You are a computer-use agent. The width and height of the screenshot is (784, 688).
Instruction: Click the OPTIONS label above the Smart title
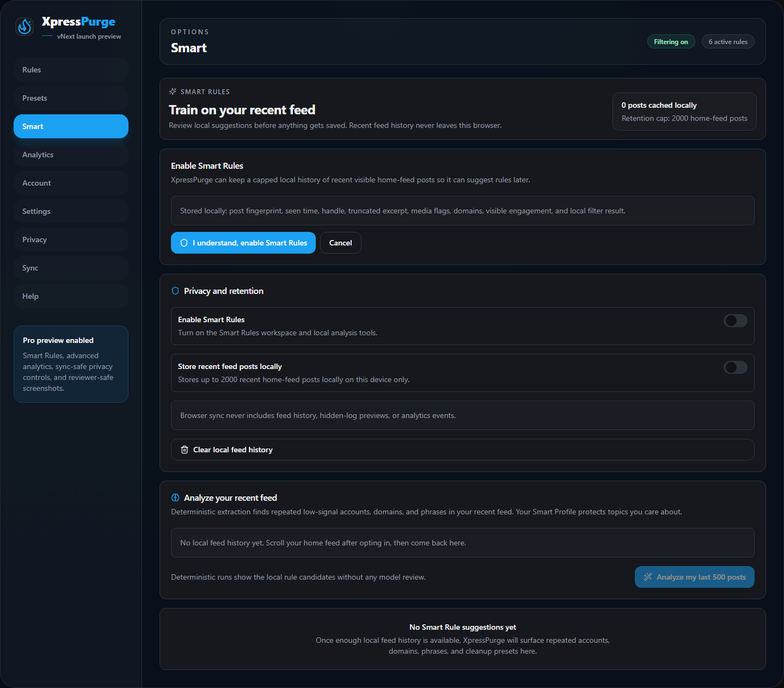[190, 32]
